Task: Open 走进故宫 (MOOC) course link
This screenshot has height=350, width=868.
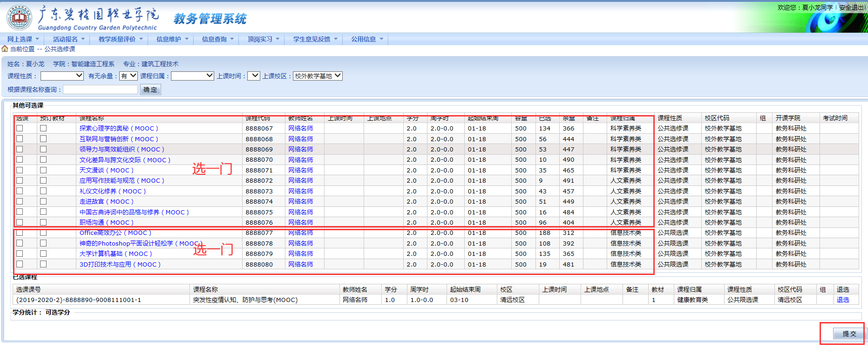Action: point(106,202)
